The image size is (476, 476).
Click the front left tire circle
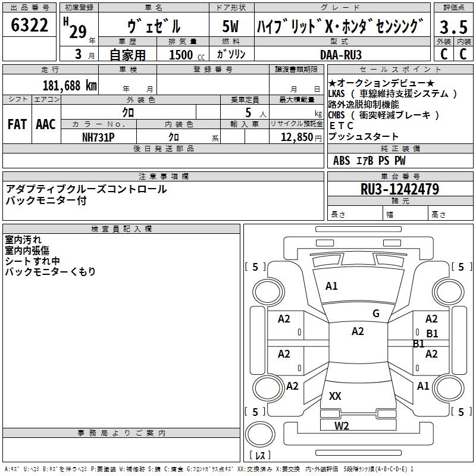coord(268,292)
